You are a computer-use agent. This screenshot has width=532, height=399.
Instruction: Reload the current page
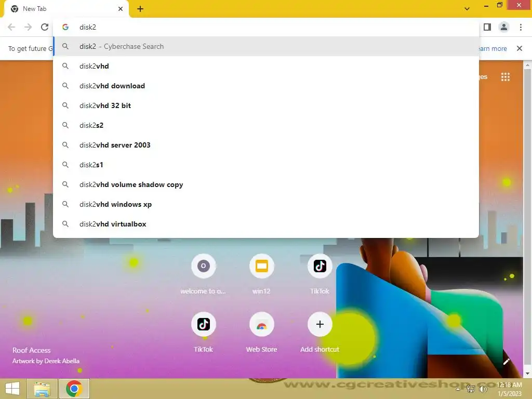[x=45, y=27]
